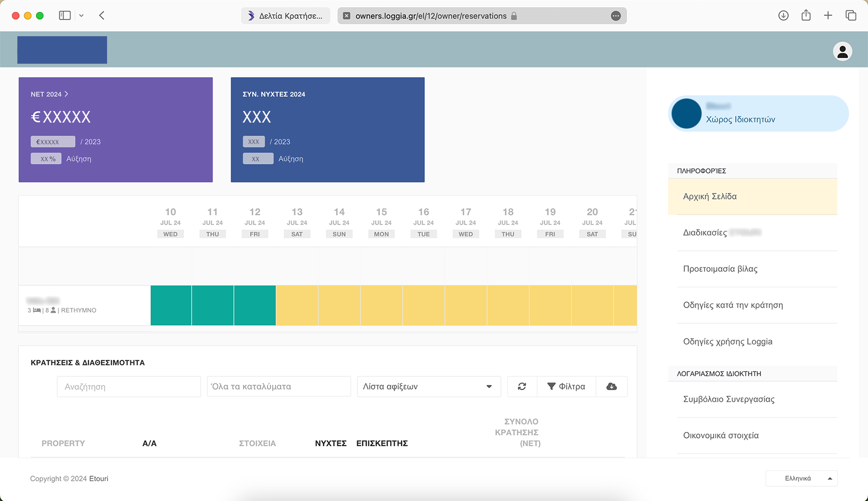Open the Διαδικασίες menu item
The image size is (868, 501).
(x=752, y=233)
